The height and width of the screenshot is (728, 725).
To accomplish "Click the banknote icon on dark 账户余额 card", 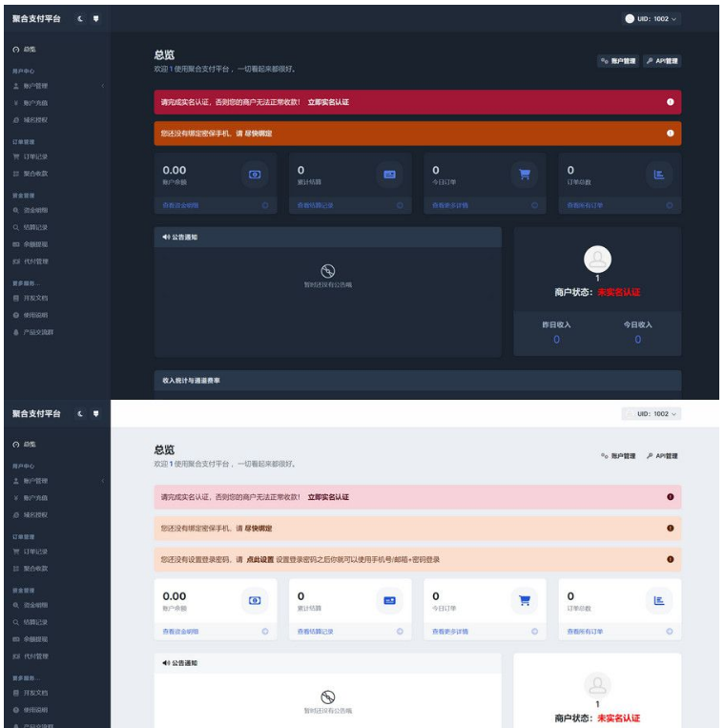I will (x=254, y=175).
